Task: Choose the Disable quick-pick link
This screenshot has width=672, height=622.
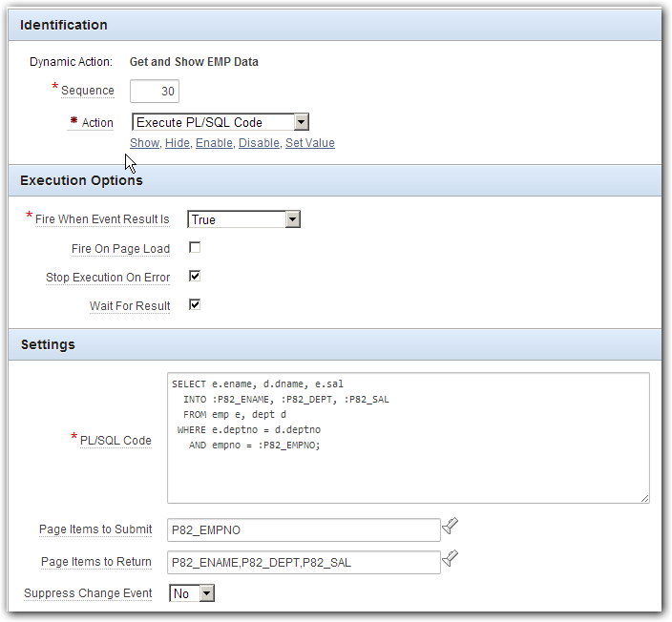Action: [x=259, y=143]
